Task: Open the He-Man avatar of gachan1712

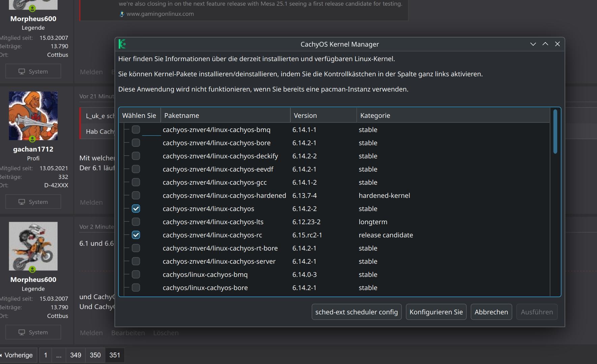Action: click(33, 116)
